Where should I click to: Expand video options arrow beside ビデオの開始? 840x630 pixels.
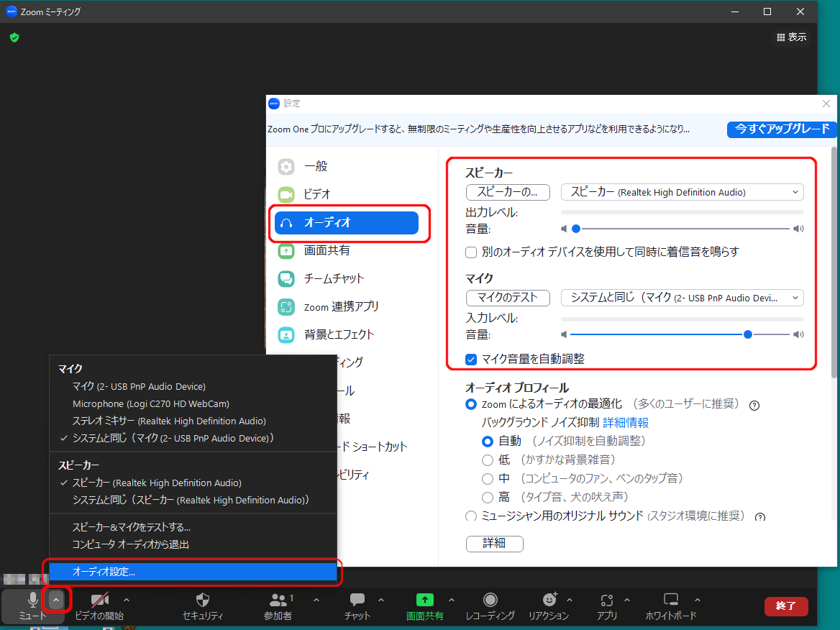tap(127, 600)
